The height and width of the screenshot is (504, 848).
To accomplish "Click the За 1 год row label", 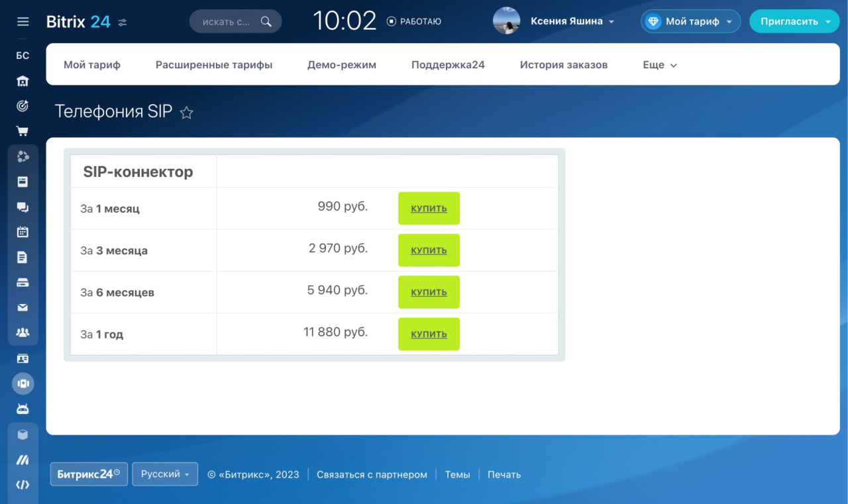I will (x=102, y=334).
